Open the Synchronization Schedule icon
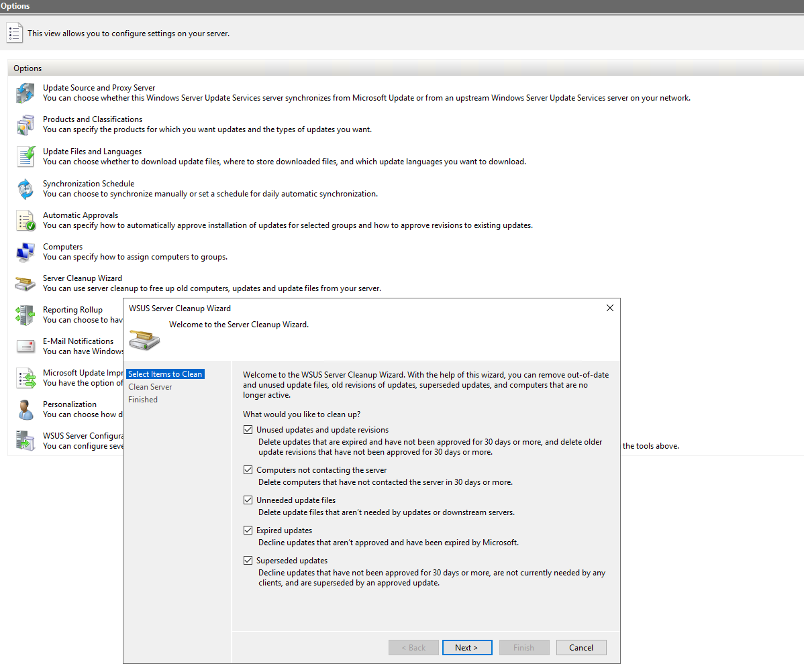 (25, 188)
